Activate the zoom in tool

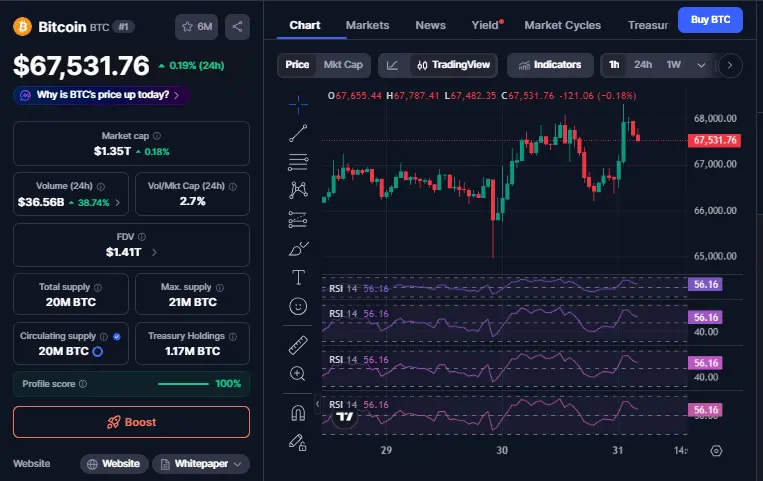(x=298, y=373)
